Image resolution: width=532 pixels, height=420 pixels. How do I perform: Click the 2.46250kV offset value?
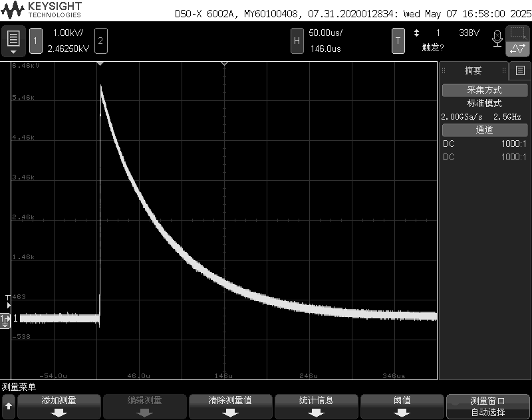(x=68, y=49)
